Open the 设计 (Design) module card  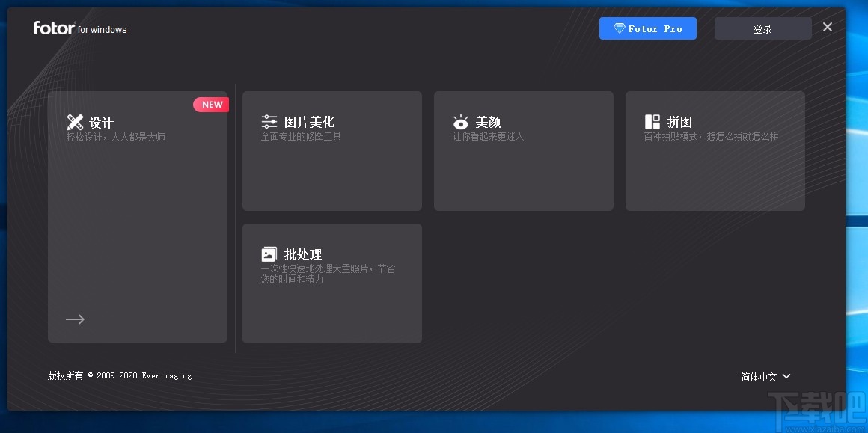tap(137, 217)
